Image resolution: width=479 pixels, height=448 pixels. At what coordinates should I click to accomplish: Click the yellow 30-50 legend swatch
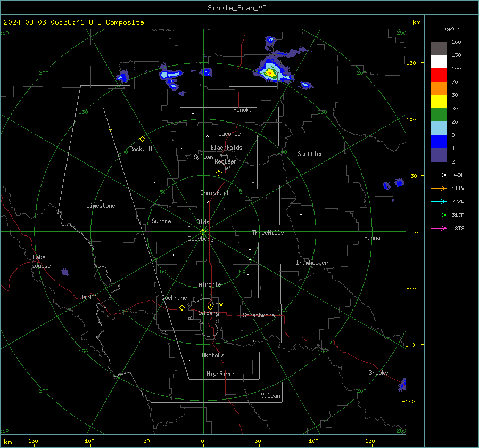tap(439, 102)
